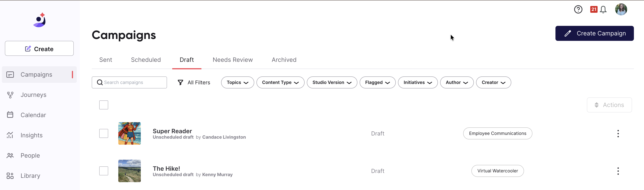Click the Journeys sidebar icon
Screen dimensions: 644x190
(10, 95)
